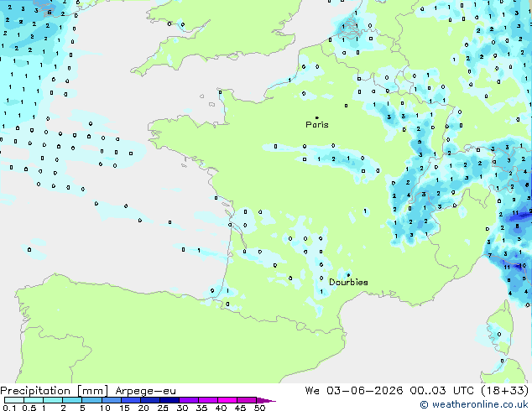Click the weatheronline.co.uk copyright text

tap(474, 404)
